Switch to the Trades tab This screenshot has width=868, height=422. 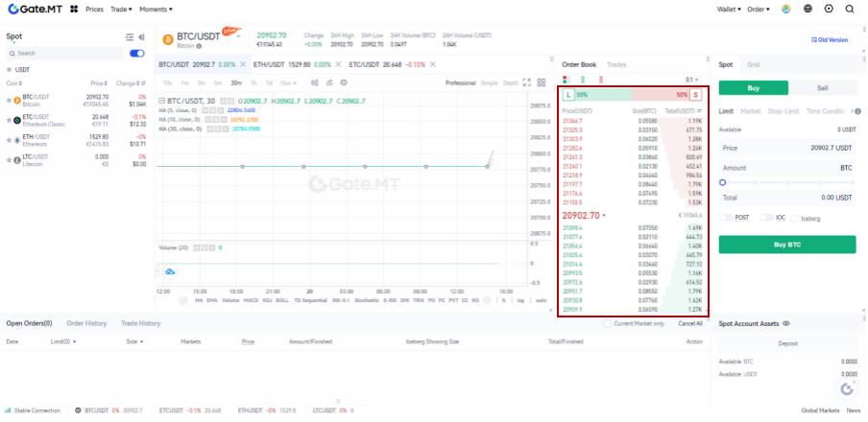[x=616, y=64]
